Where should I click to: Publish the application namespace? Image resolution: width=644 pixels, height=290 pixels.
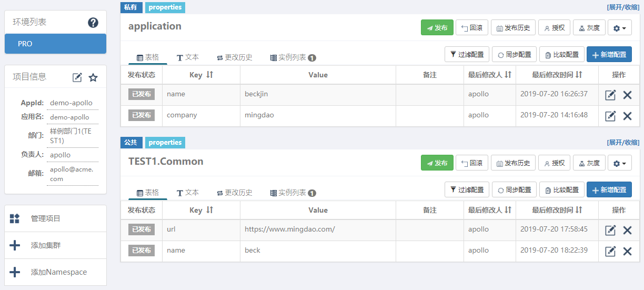(437, 28)
